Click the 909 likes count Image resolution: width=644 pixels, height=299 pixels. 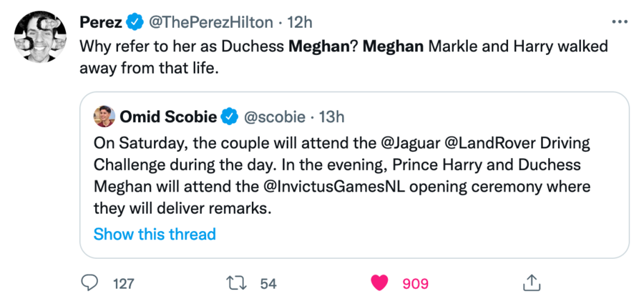416,284
